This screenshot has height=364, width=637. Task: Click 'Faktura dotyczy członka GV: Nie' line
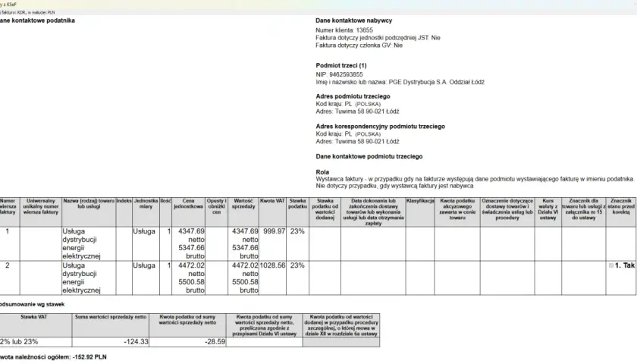coord(359,45)
